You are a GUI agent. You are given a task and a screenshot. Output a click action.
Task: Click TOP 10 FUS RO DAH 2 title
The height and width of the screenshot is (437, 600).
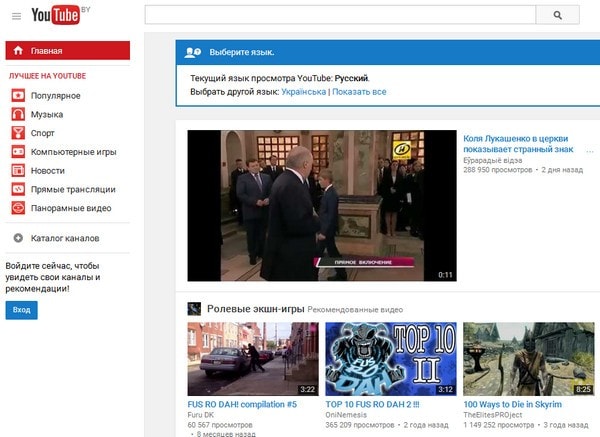pos(372,404)
